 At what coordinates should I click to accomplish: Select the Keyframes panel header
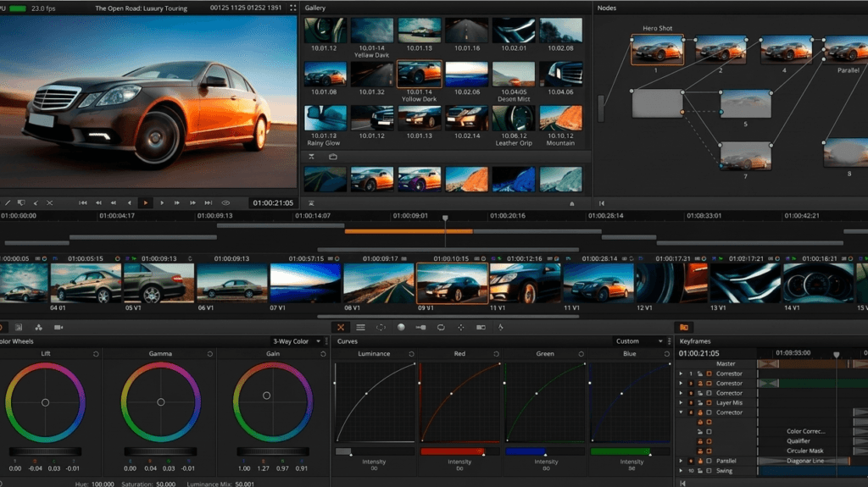click(x=695, y=341)
